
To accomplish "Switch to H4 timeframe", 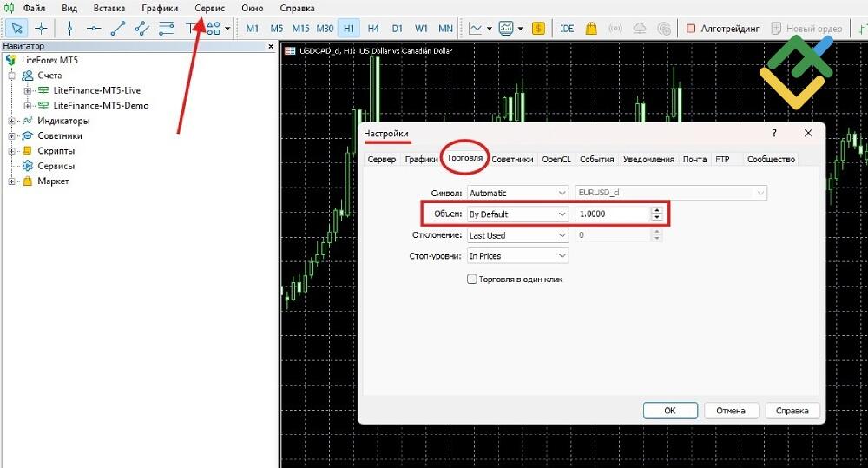I will (373, 29).
